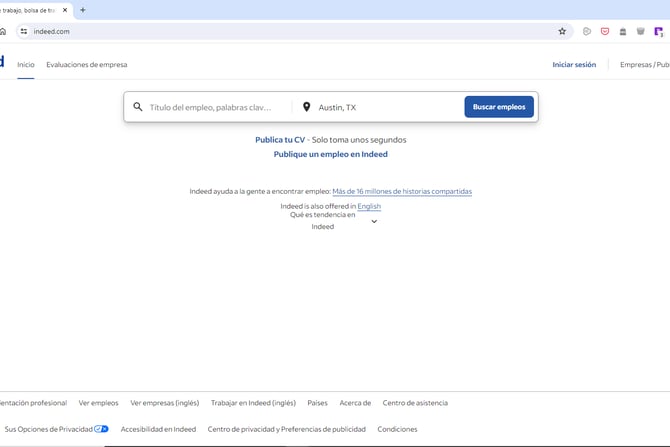Close the current browser tab

[x=65, y=10]
